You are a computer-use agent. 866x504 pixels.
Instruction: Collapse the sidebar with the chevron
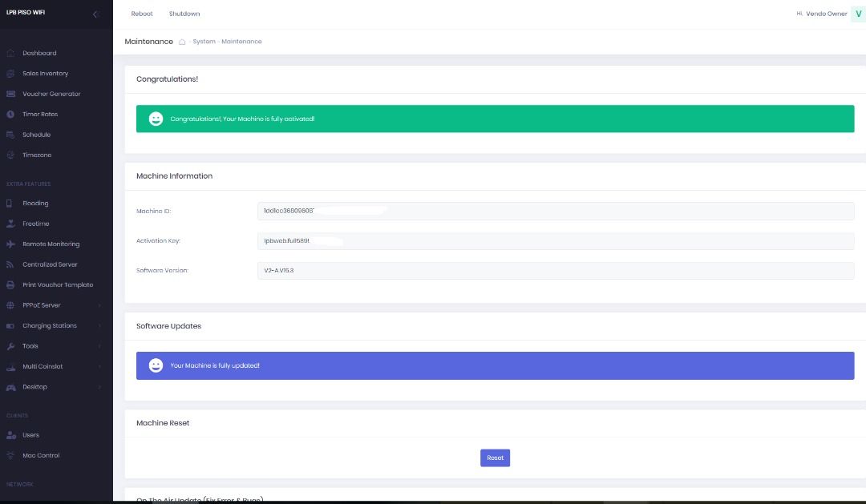(95, 14)
